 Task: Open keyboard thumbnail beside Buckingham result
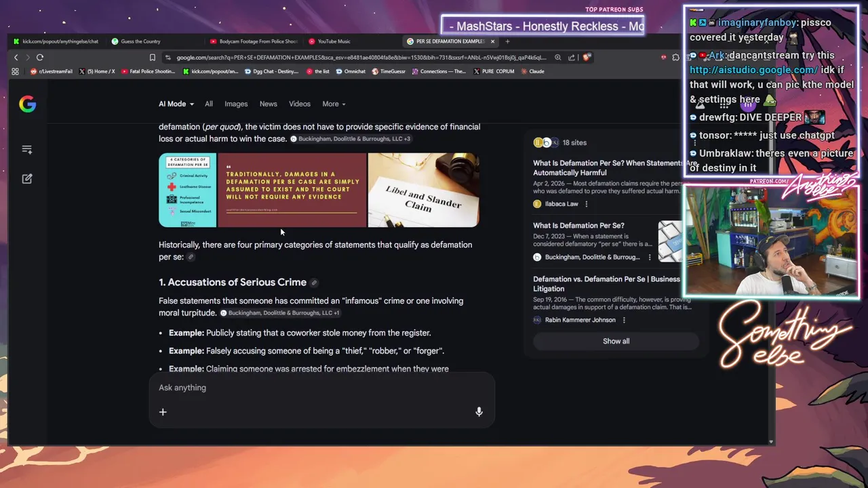click(670, 241)
